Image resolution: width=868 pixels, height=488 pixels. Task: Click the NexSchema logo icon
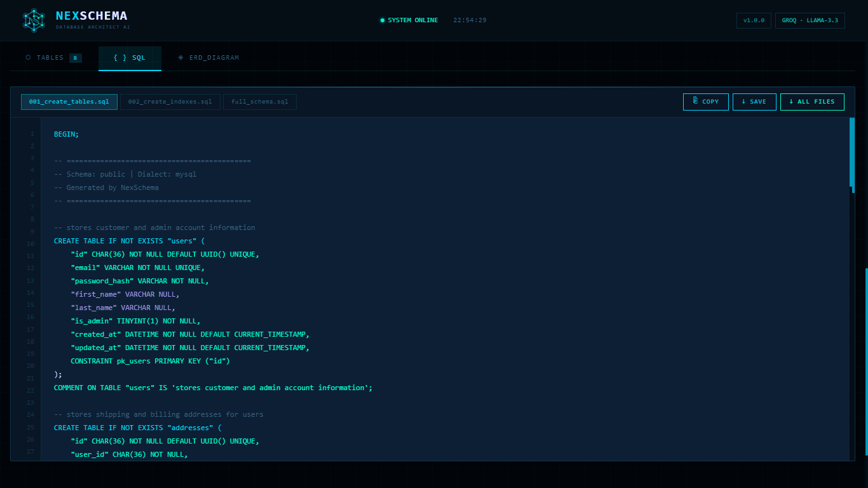(34, 20)
